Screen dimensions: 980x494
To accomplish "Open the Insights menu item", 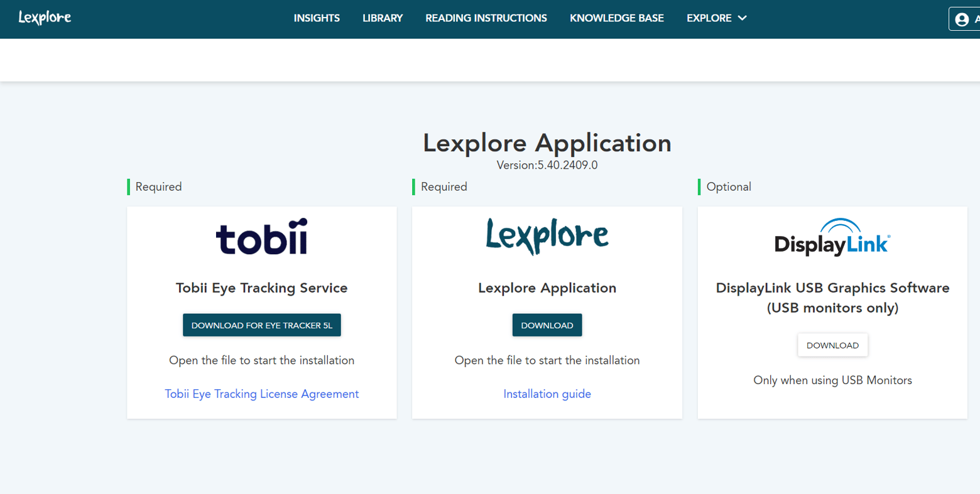I will click(317, 18).
